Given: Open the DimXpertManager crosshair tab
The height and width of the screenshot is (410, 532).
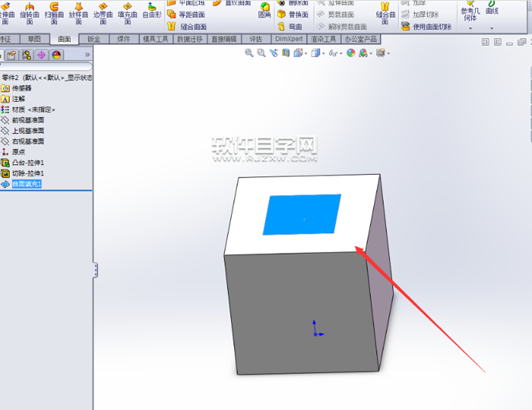Looking at the screenshot, I should coord(41,55).
